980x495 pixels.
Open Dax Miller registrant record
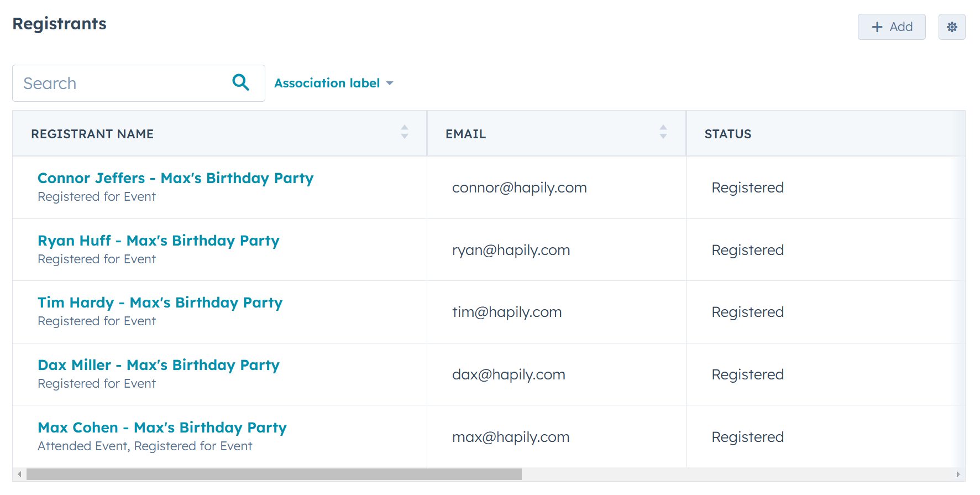158,366
